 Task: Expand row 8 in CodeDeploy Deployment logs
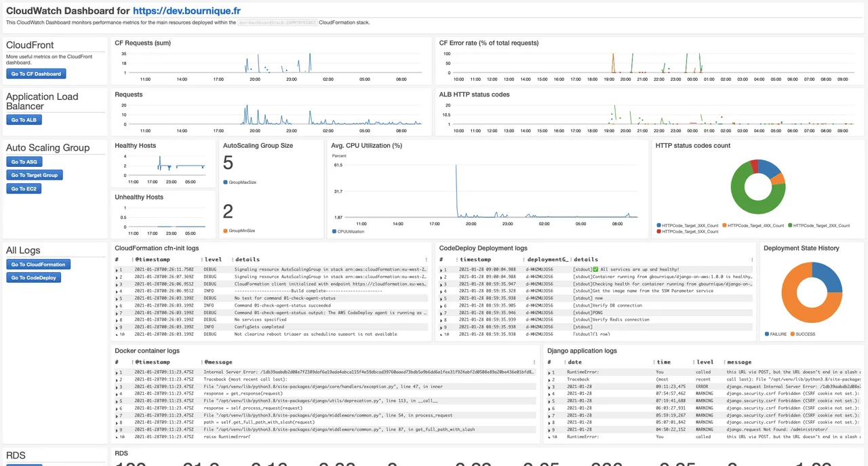[441, 320]
